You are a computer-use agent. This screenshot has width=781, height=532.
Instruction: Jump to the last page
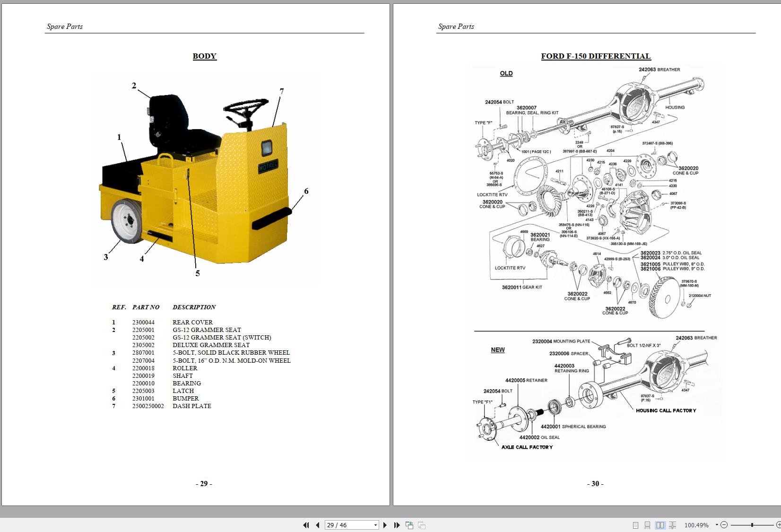pyautogui.click(x=397, y=525)
